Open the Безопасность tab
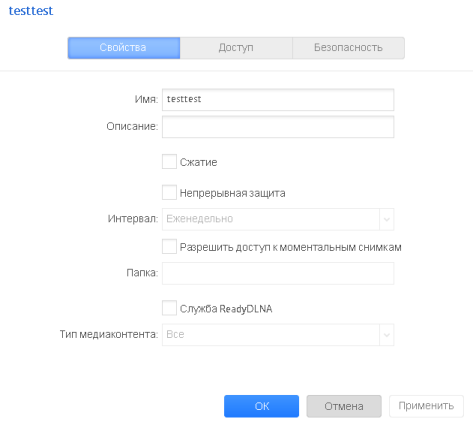Image resolution: width=473 pixels, height=425 pixels. pyautogui.click(x=348, y=48)
